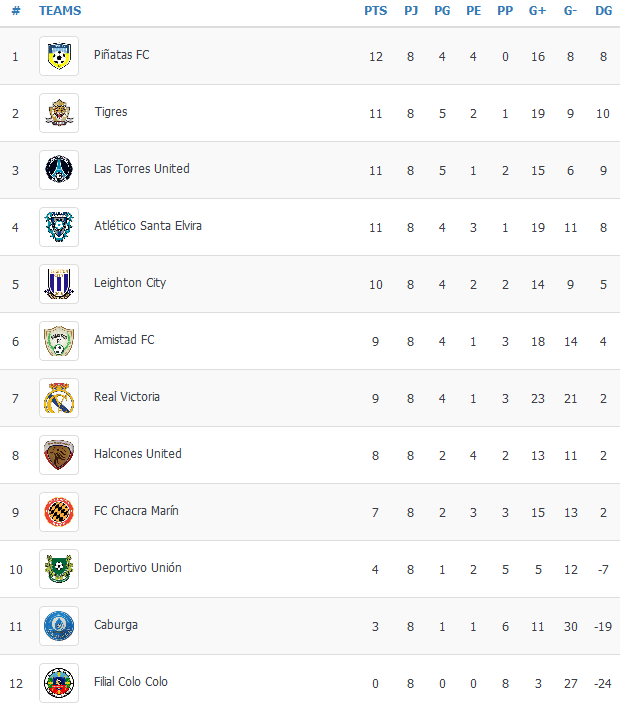Select the Deportivo Unión team name
This screenshot has width=620, height=705.
(x=138, y=568)
